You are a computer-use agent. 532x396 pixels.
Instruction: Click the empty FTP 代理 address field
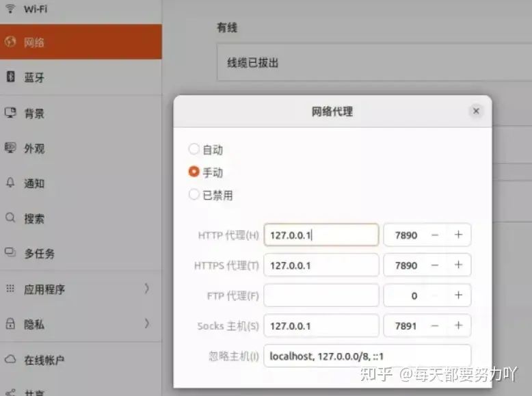pyautogui.click(x=321, y=295)
